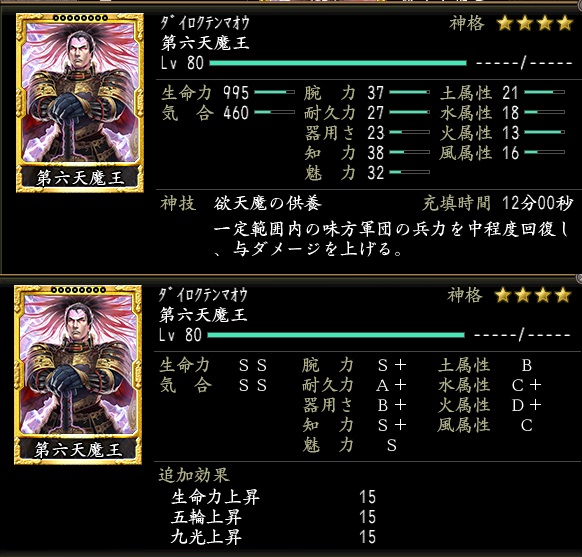
Task: Click the 腕力 37 stat bar
Action: [409, 92]
